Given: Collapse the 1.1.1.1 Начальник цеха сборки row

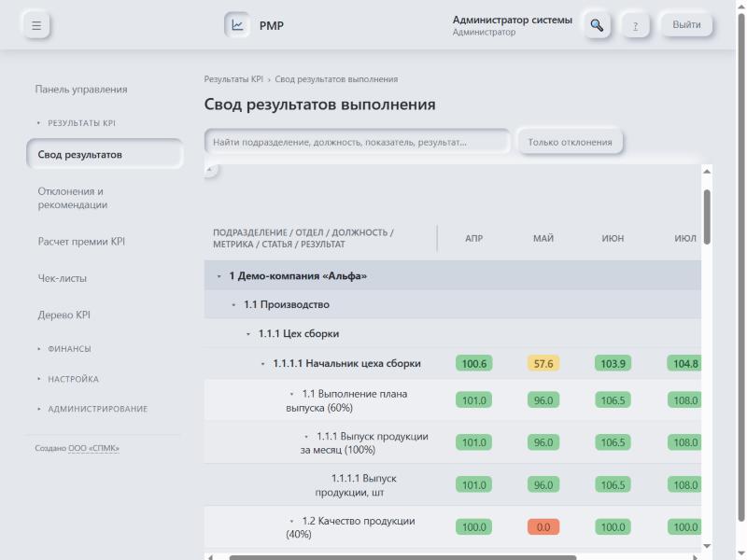Looking at the screenshot, I should click(262, 364).
